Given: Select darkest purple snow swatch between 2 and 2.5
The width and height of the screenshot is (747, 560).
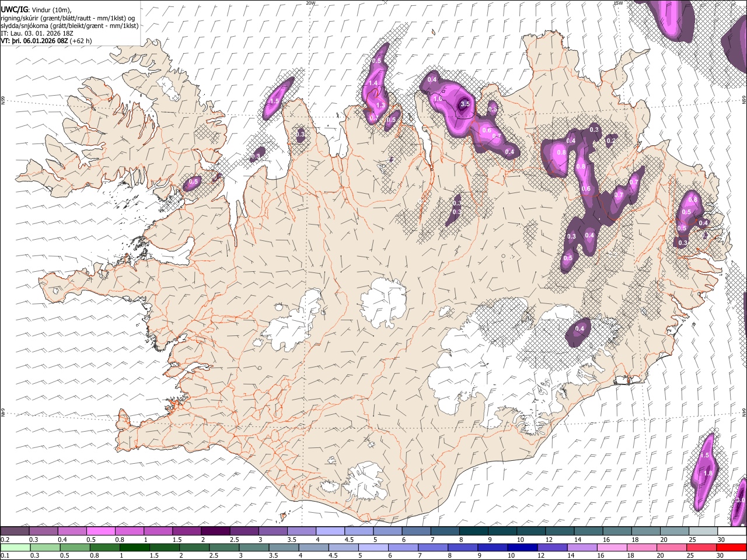Looking at the screenshot, I should point(215,531).
